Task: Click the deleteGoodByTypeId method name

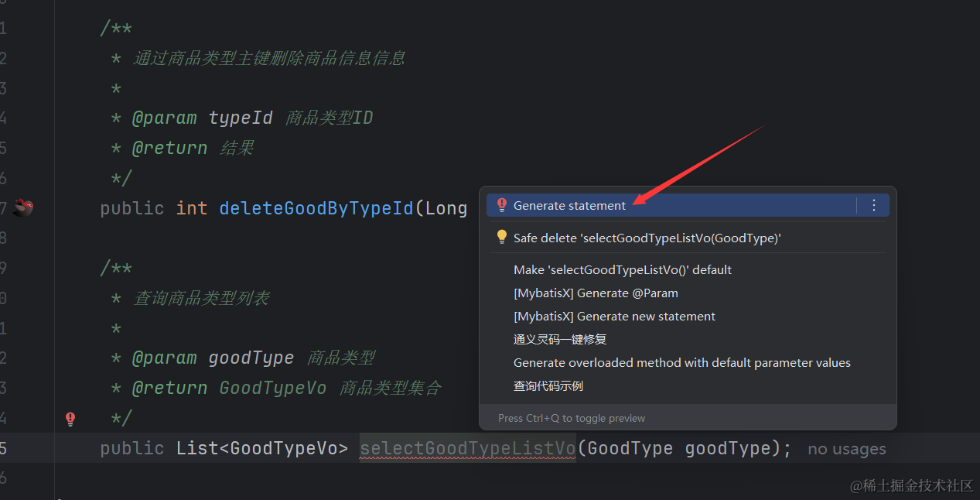Action: click(316, 208)
